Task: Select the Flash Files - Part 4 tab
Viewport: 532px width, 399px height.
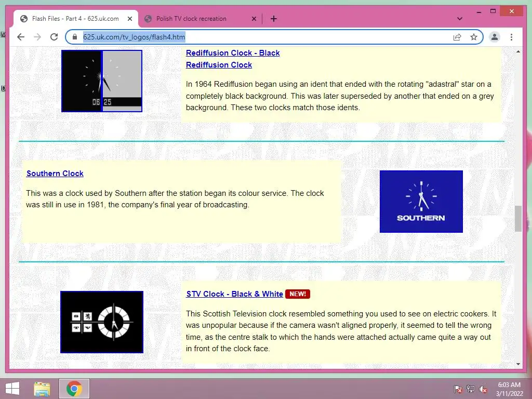Action: pos(75,19)
